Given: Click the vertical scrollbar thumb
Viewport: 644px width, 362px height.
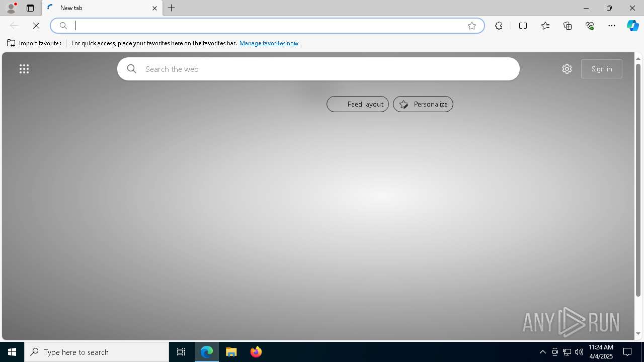Looking at the screenshot, I should point(638,180).
